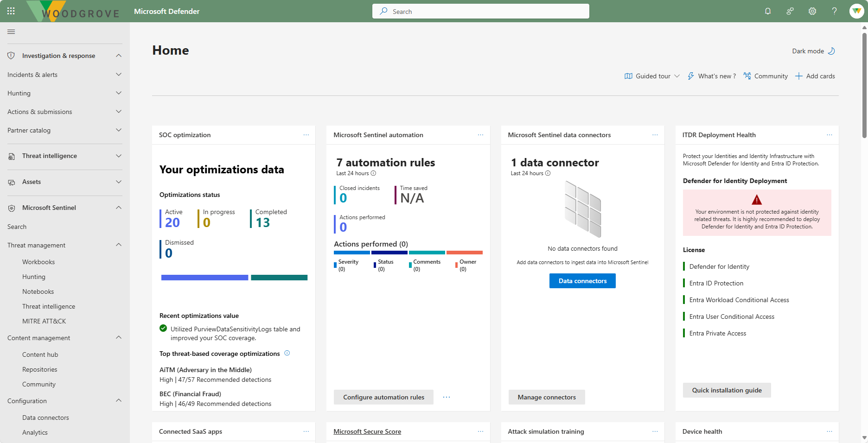Open the Guided tour dropdown
This screenshot has height=443, width=868.
click(652, 76)
